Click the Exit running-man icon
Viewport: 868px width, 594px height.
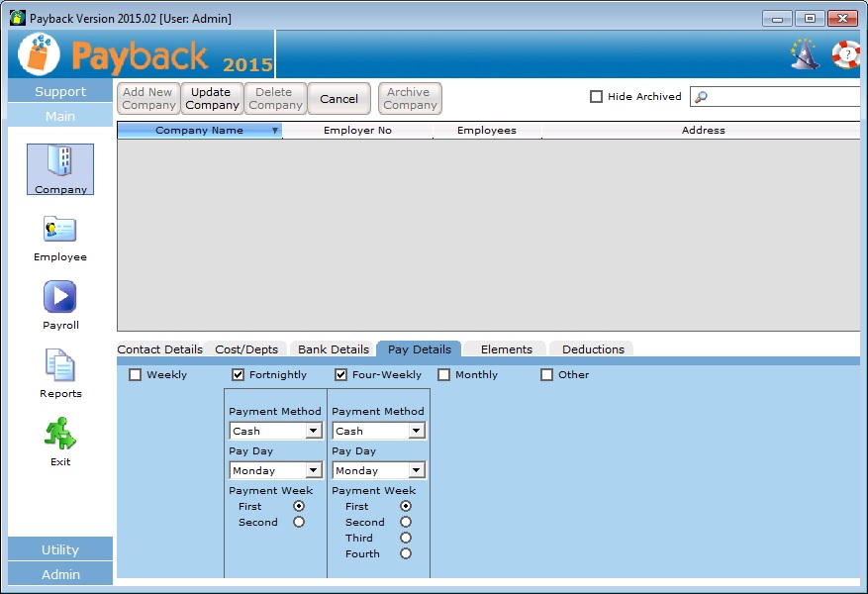pyautogui.click(x=60, y=434)
